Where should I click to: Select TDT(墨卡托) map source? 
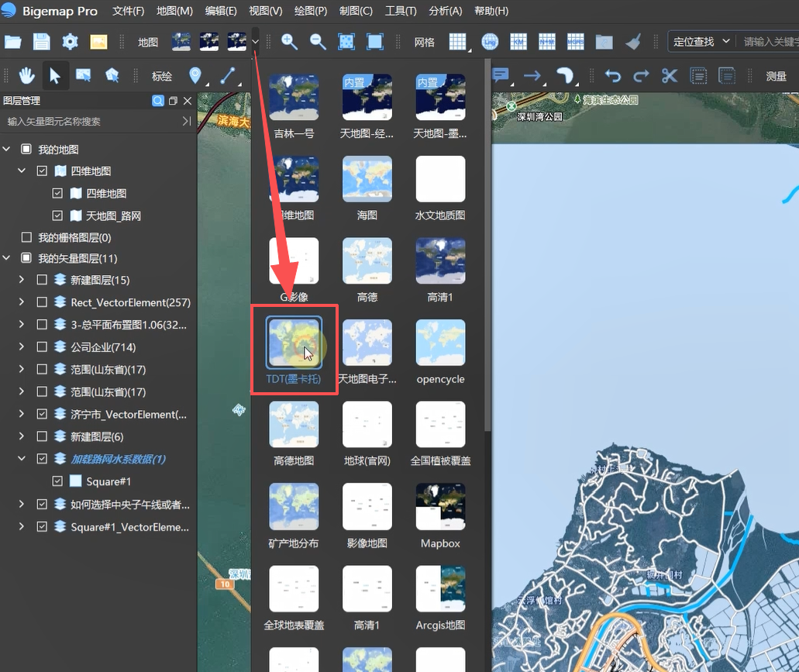point(294,352)
